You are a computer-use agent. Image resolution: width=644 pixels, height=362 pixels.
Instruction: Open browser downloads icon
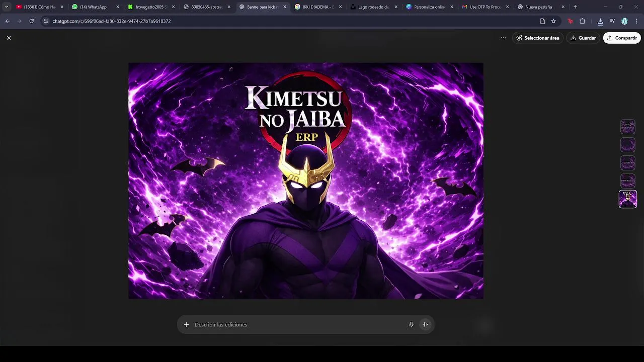[x=600, y=21]
